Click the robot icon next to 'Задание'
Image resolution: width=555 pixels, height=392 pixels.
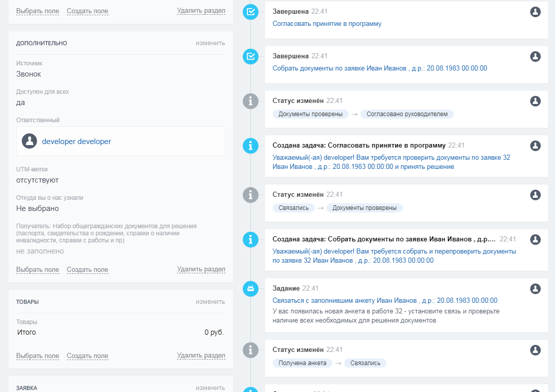[250, 289]
